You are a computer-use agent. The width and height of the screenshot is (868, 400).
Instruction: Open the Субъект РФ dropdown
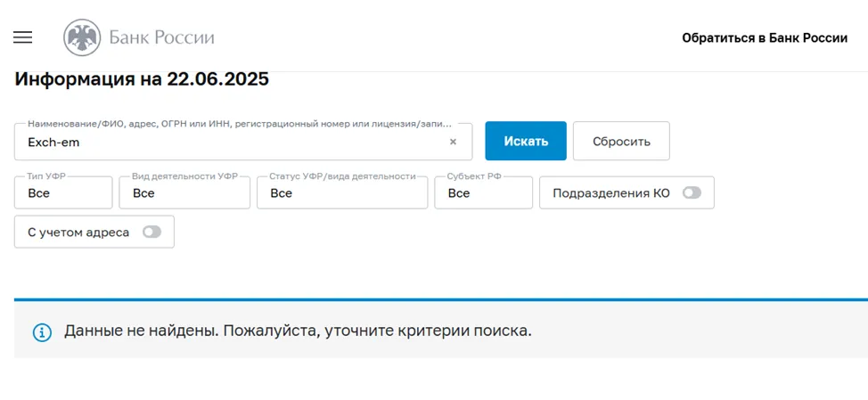483,192
